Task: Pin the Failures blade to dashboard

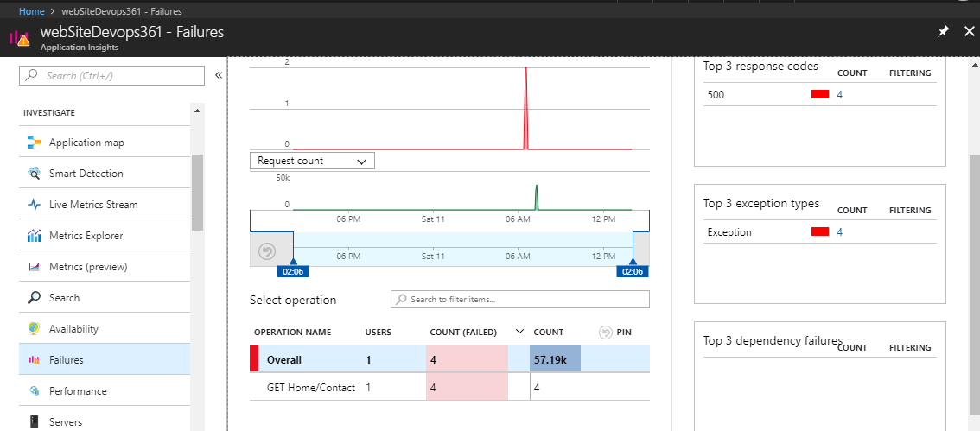Action: [943, 32]
